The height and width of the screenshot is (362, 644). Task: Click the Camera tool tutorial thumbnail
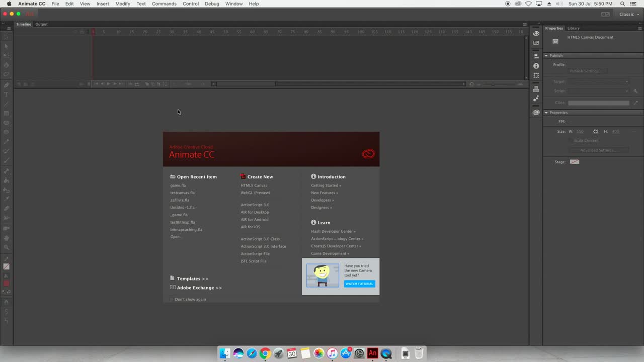coord(323,276)
